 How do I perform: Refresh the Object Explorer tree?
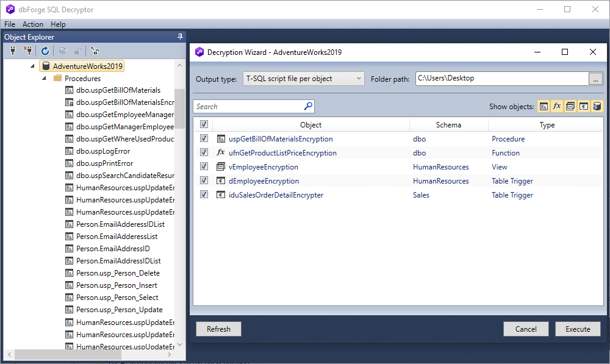(x=45, y=51)
